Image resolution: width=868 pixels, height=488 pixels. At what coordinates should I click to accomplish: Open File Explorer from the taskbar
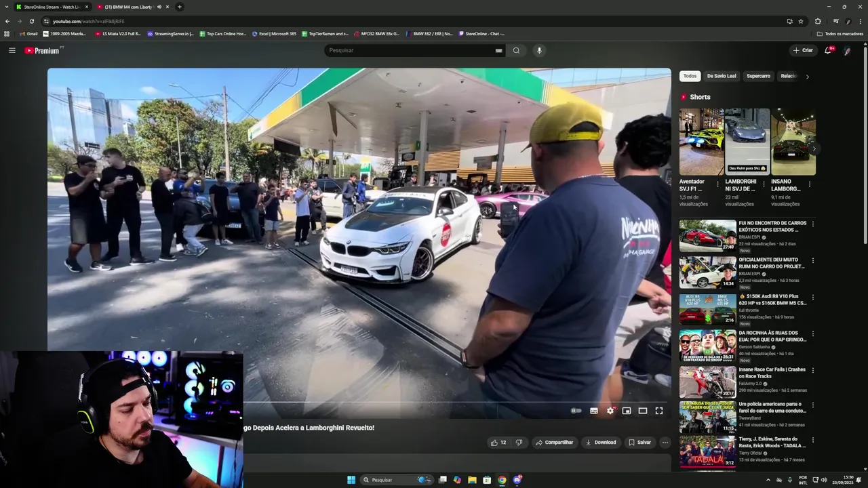click(472, 480)
